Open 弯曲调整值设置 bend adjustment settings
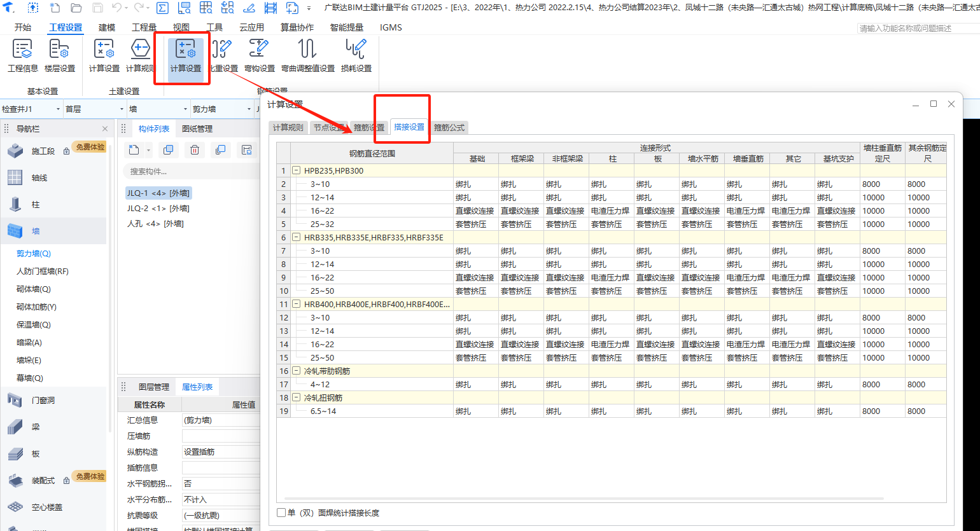 pos(308,56)
